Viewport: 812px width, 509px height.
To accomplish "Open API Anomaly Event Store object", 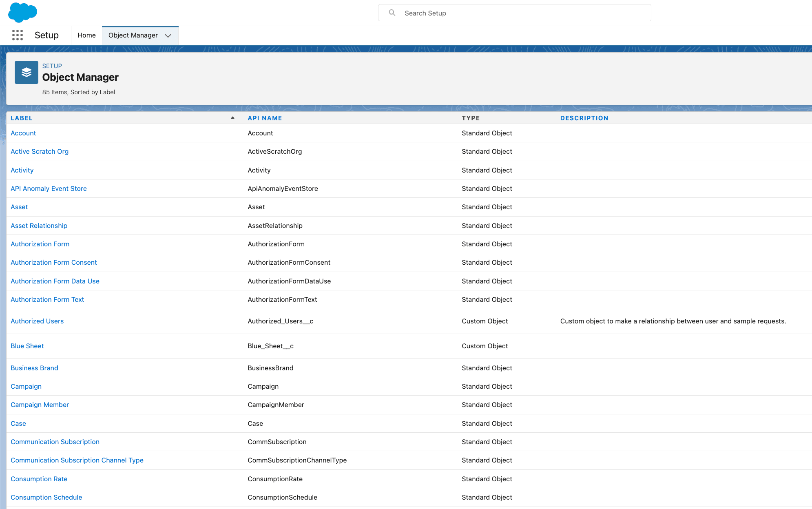I will pos(49,188).
